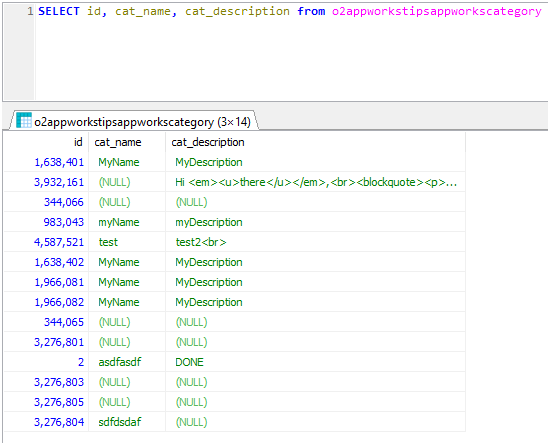Select the id cell with value 2
Viewport: 548px width, 443px height.
(x=46, y=362)
